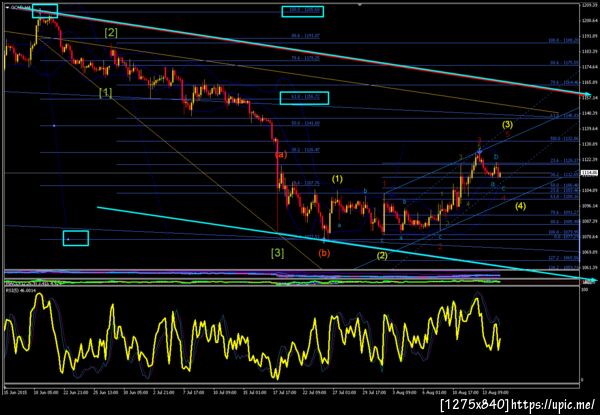Click the 17 Jul 17:00 time label
600x415 pixels.
click(x=285, y=392)
